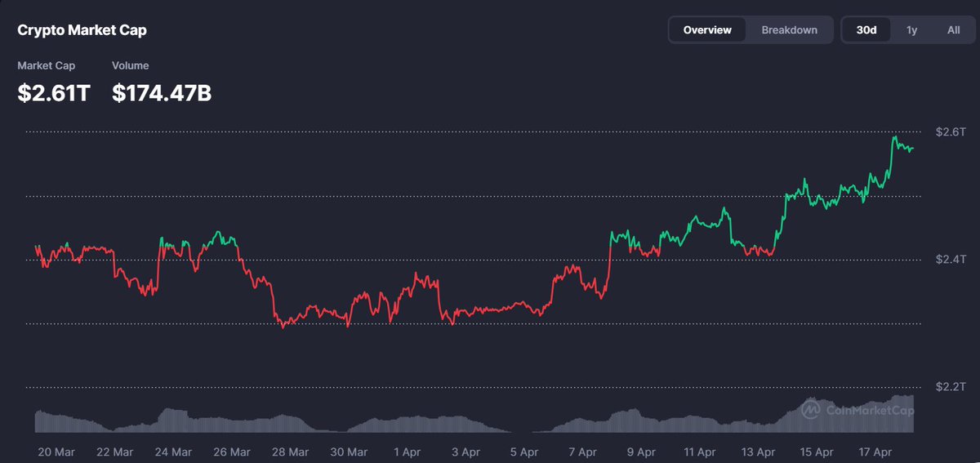Click the CoinMarketCap watermark logo
The width and height of the screenshot is (980, 463).
coord(856,410)
